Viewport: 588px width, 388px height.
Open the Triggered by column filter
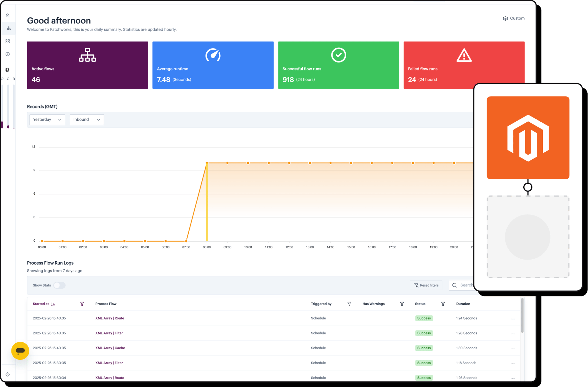[349, 304]
